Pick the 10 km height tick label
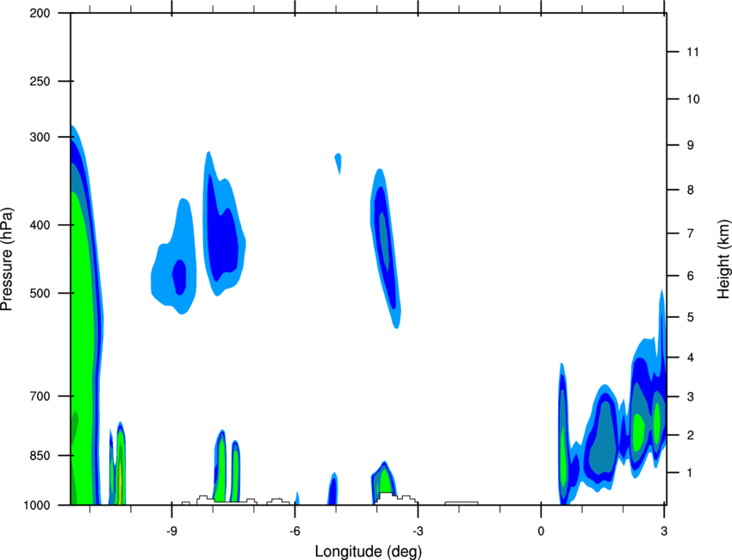Screen dimensions: 732x560 click(693, 99)
